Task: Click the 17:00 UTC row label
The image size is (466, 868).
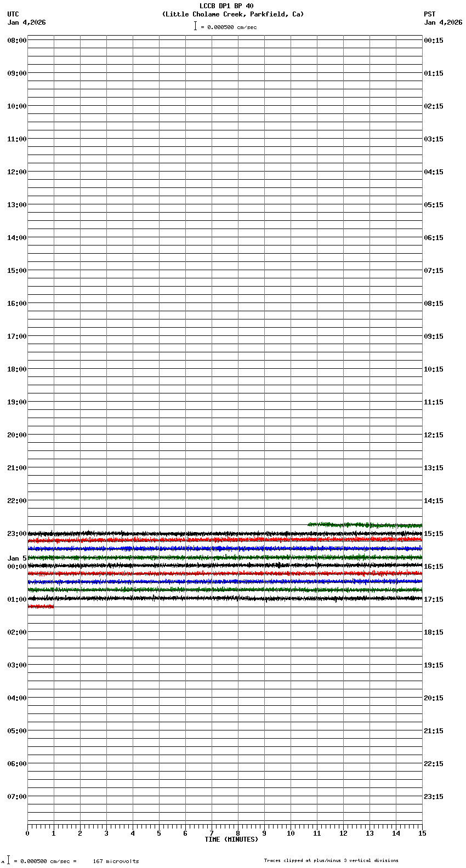Action: tap(17, 336)
